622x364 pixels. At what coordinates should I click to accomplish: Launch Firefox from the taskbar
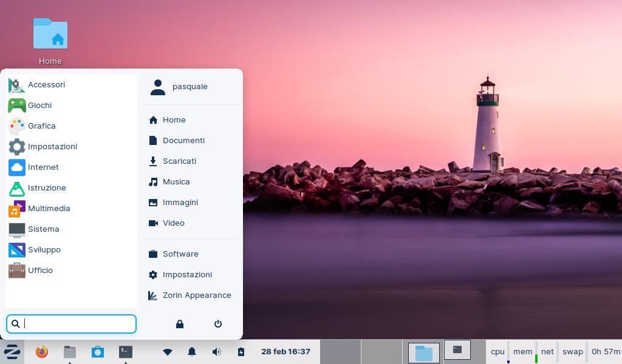tap(42, 352)
